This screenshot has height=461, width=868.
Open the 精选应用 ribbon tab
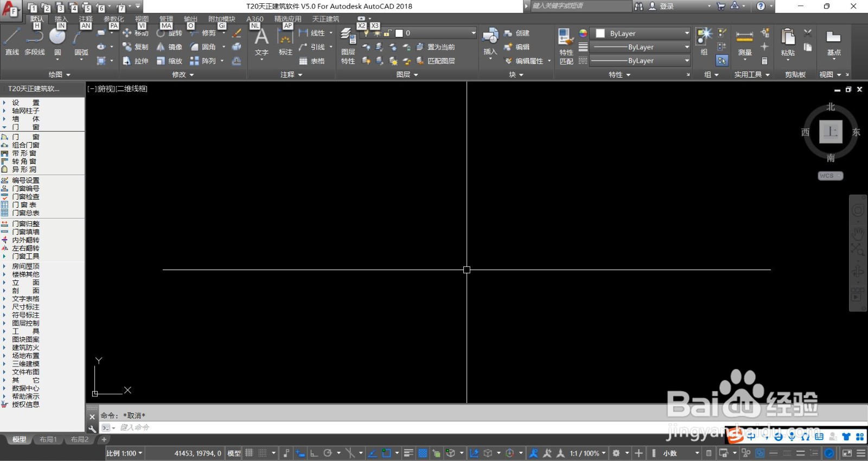coord(288,19)
